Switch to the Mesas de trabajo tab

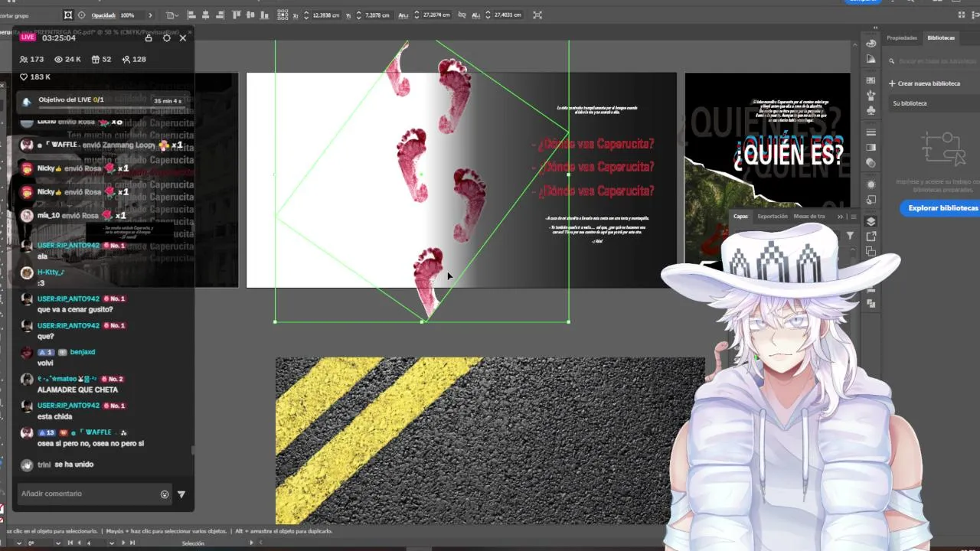809,217
